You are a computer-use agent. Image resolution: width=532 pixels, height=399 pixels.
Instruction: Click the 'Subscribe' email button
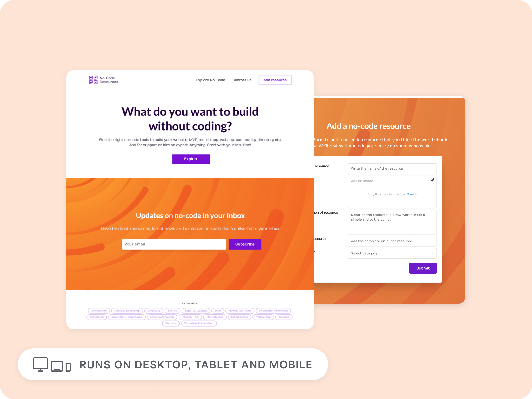click(244, 244)
